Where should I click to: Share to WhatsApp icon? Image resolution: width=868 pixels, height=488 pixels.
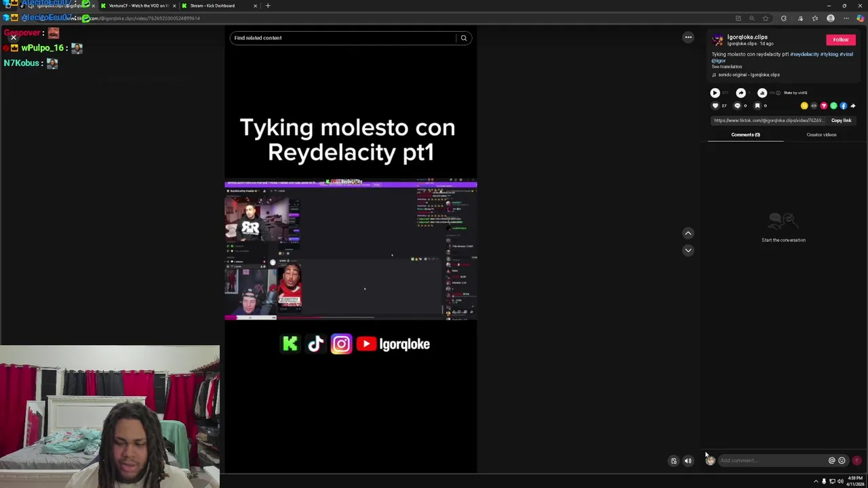coord(833,106)
